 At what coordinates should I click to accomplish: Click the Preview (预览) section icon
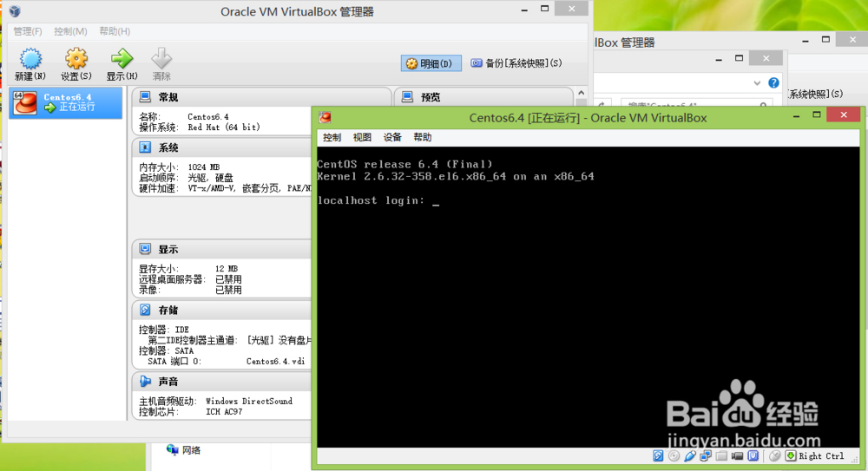[407, 97]
